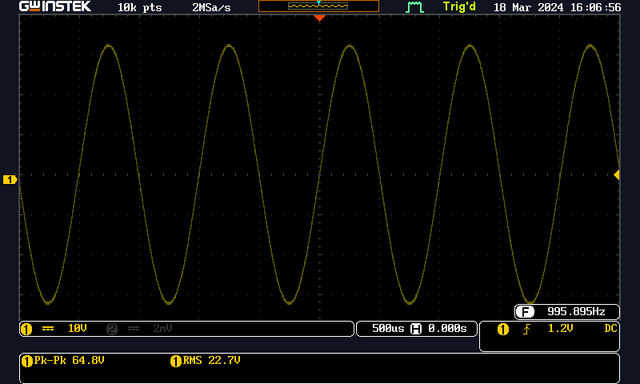Click the 0.000s horizontal position value
Screen dimensions: 640x384
click(447, 329)
